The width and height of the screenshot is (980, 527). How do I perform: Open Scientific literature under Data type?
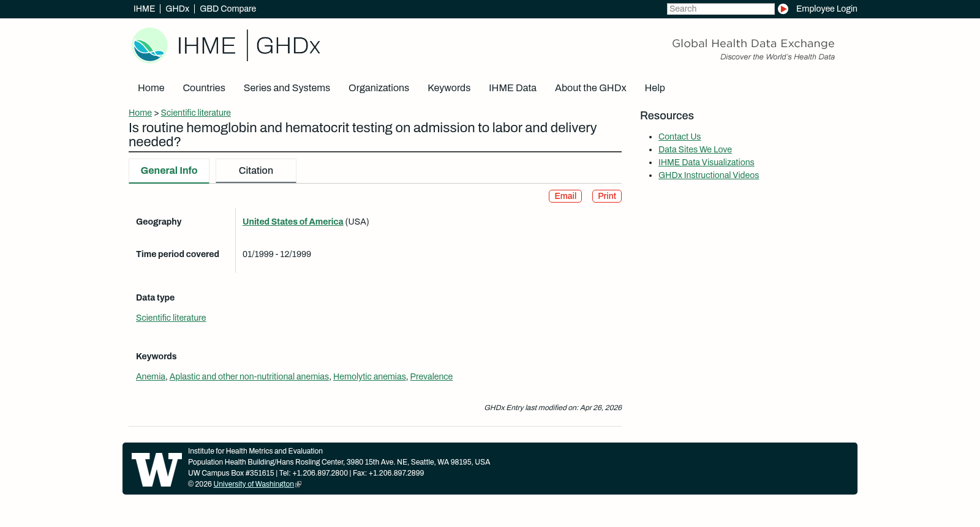[x=171, y=318]
